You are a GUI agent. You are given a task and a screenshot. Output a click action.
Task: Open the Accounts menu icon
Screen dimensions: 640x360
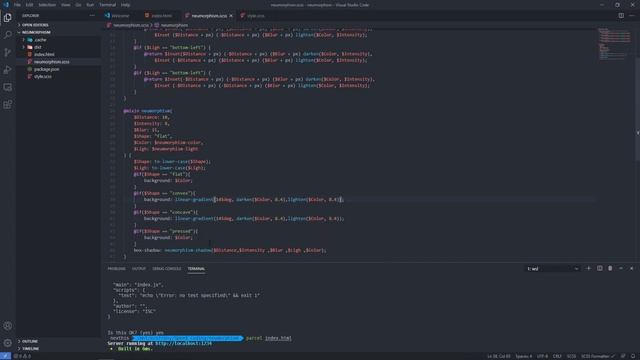point(7,326)
